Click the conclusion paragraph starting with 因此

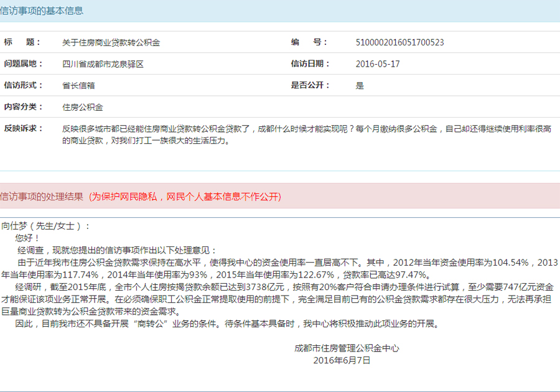tap(227, 324)
